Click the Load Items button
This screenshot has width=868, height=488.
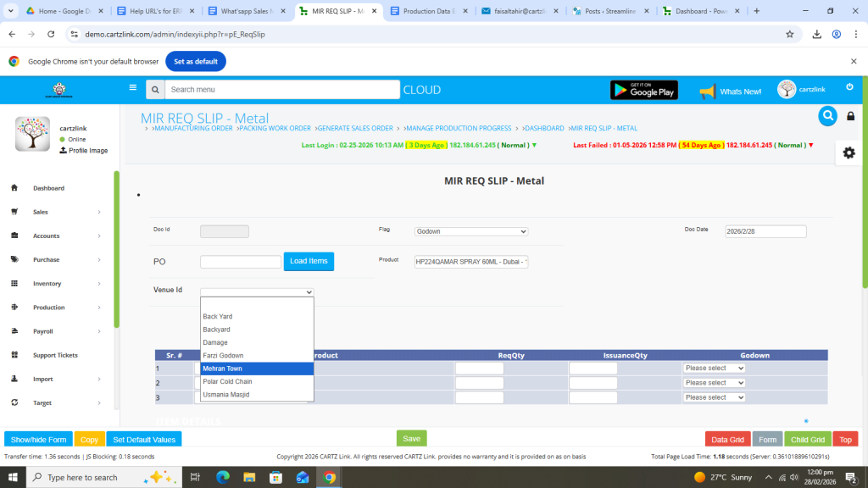309,262
